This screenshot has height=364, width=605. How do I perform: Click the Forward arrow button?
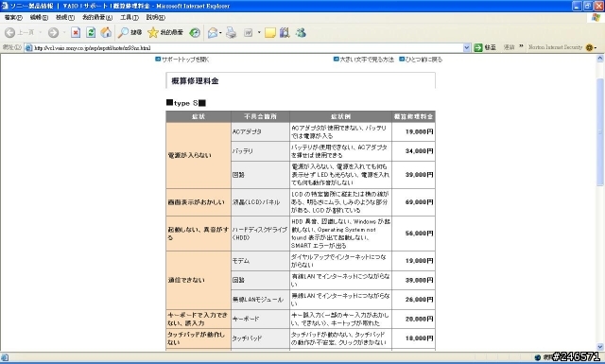pyautogui.click(x=53, y=33)
